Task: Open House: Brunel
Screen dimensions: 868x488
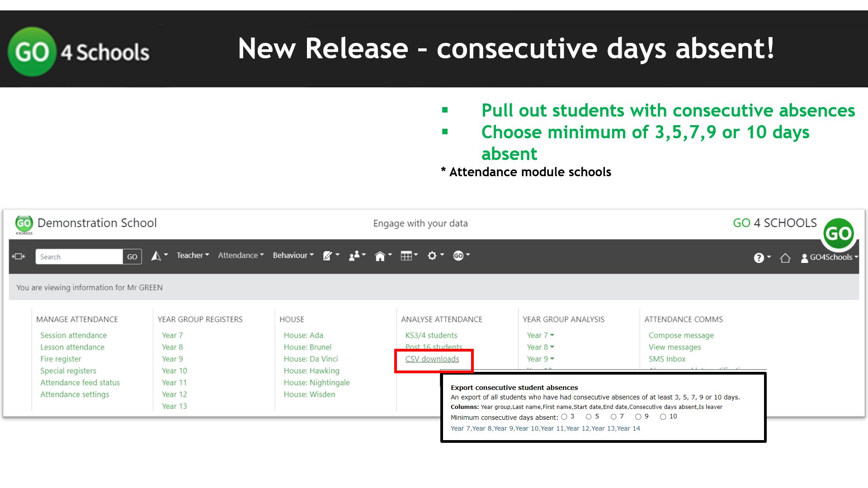Action: (307, 347)
